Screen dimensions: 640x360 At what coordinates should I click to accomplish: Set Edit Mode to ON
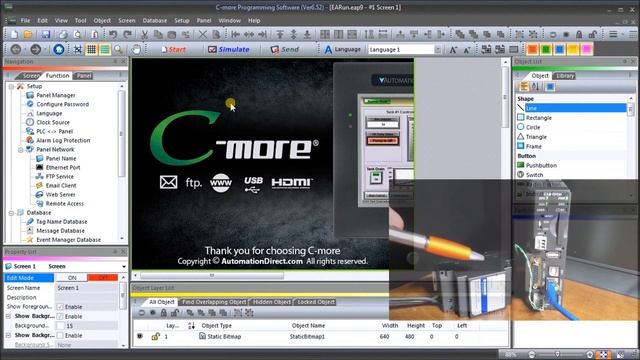[71, 278]
